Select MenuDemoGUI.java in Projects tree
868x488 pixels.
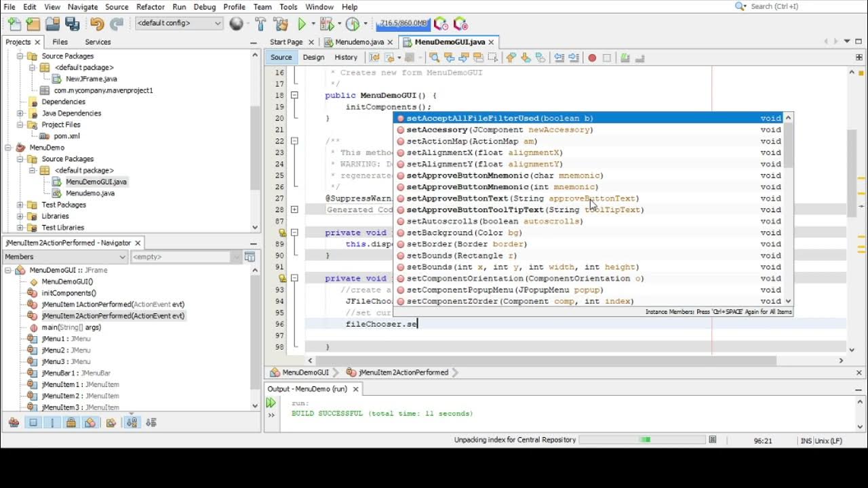tap(96, 182)
